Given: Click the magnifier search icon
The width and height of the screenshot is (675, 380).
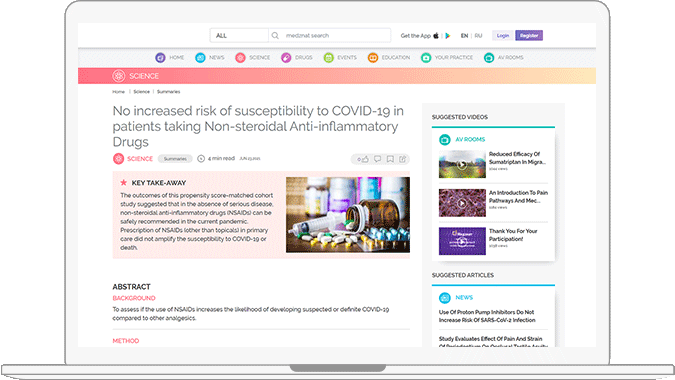Looking at the screenshot, I should 275,35.
